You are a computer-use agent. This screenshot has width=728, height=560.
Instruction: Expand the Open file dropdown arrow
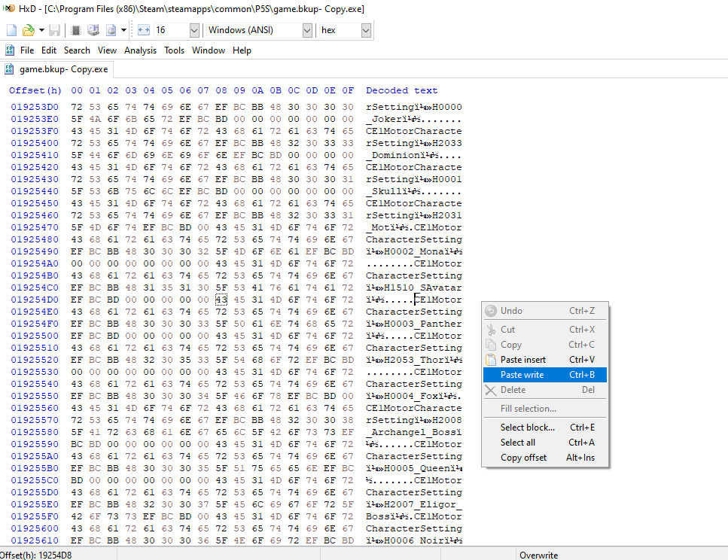(41, 30)
